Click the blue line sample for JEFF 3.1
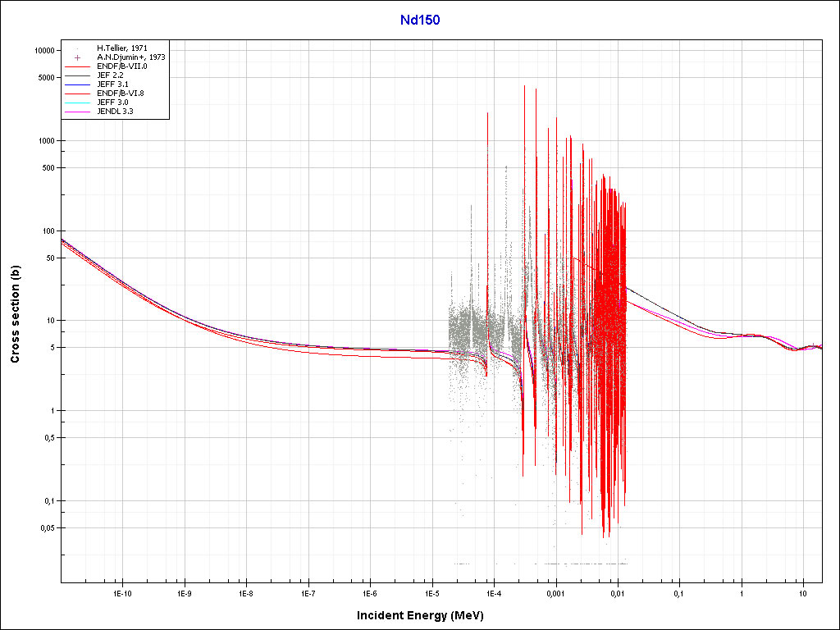 coord(76,84)
